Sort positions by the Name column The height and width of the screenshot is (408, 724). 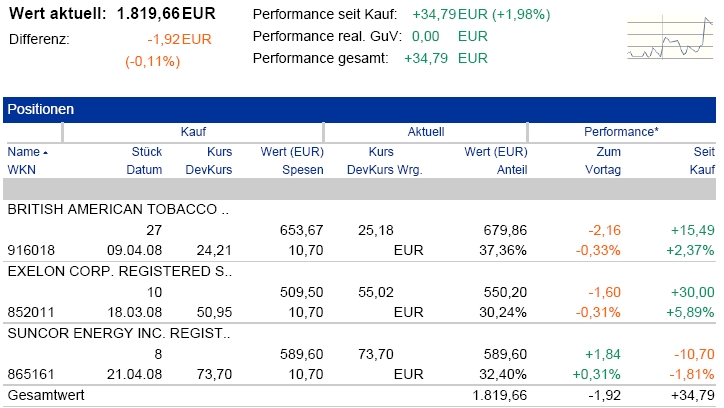click(22, 152)
